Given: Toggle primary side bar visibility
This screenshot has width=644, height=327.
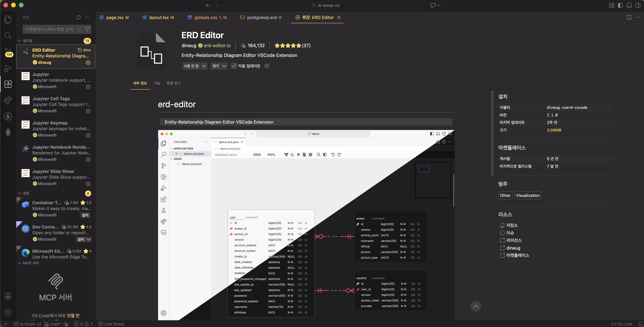Looking at the screenshot, I should [x=620, y=5].
